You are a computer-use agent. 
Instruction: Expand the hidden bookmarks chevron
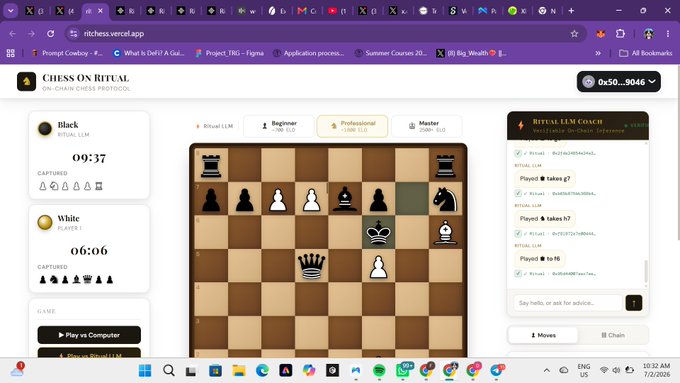[598, 53]
